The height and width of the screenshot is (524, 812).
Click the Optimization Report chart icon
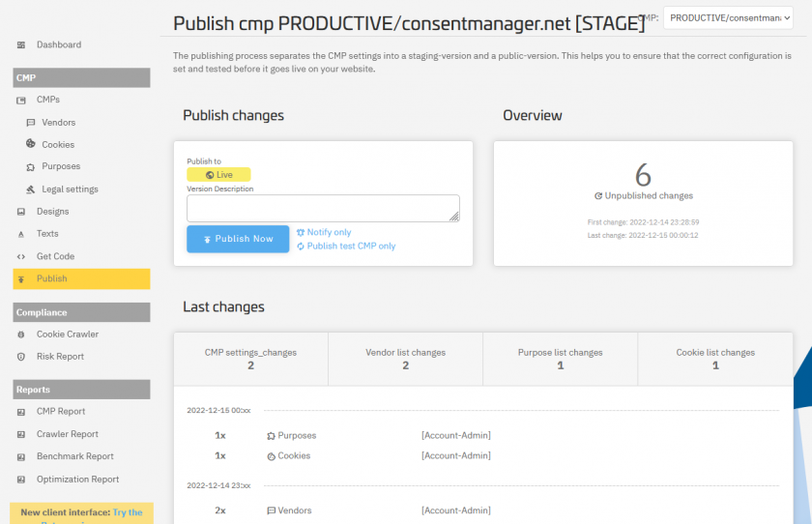(x=21, y=480)
